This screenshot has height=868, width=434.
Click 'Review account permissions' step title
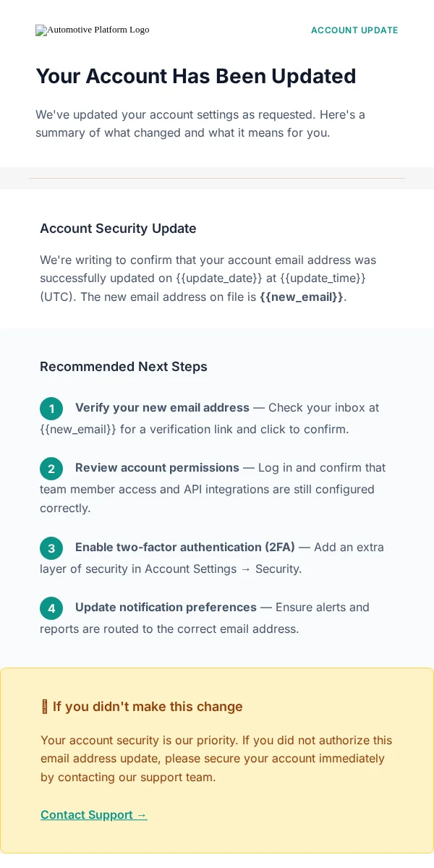click(157, 467)
